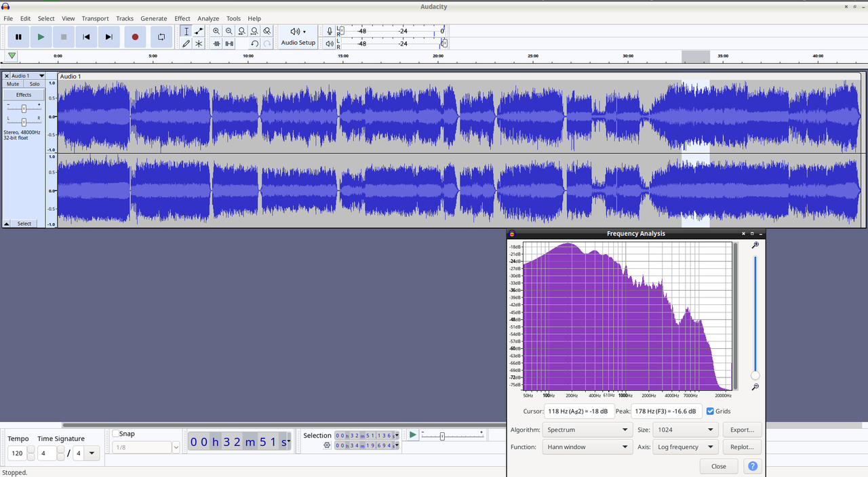Click the zoom-out magnifier below vertical slider

[x=755, y=388]
